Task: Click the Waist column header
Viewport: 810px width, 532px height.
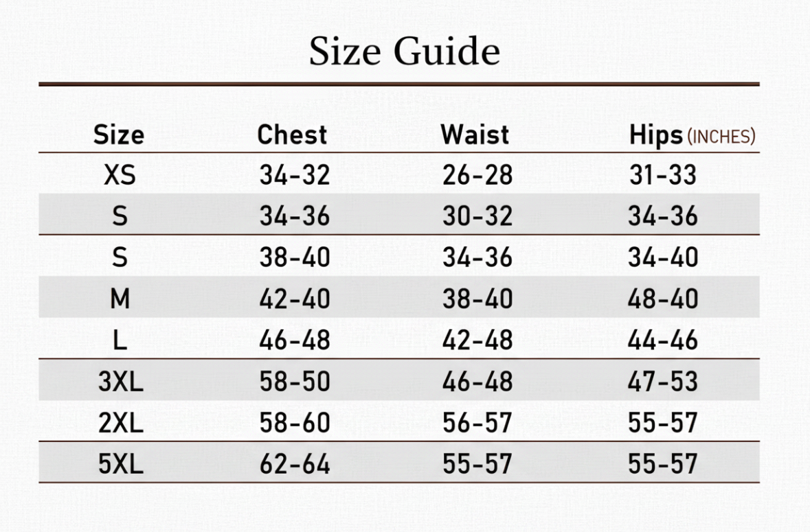Action: (x=475, y=135)
